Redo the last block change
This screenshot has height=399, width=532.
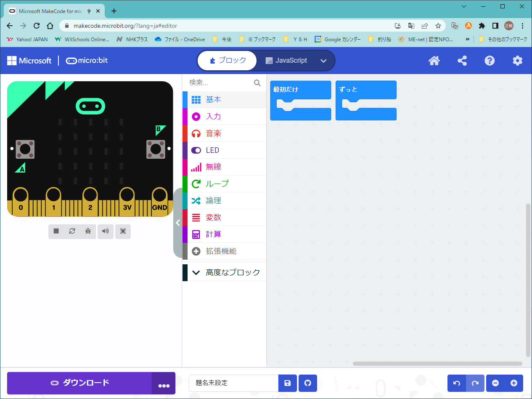(475, 383)
